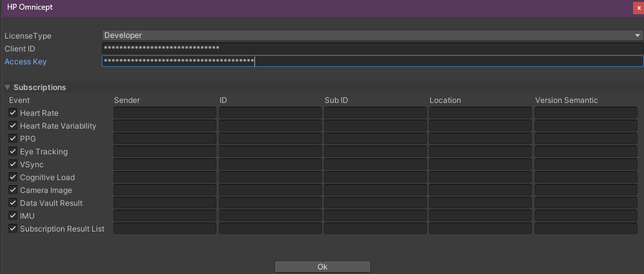
Task: Click the IMU Version Semantic field
Action: tap(586, 216)
